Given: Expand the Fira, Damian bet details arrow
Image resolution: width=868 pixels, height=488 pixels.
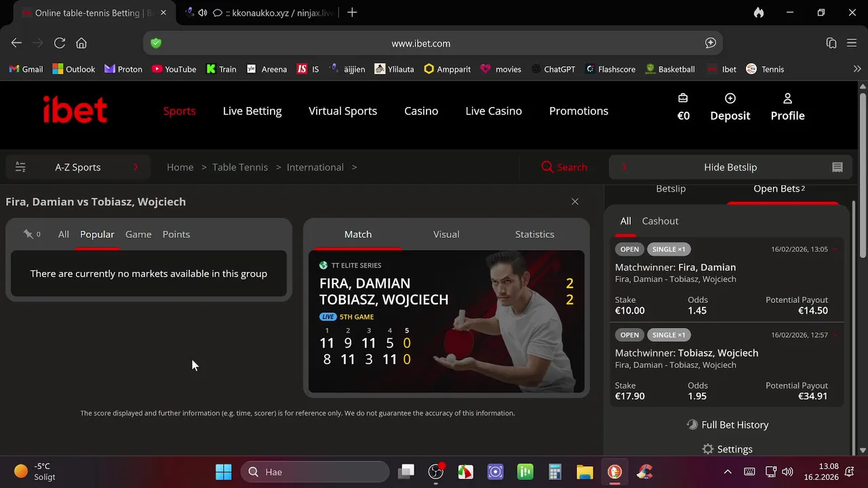Looking at the screenshot, I should [835, 249].
